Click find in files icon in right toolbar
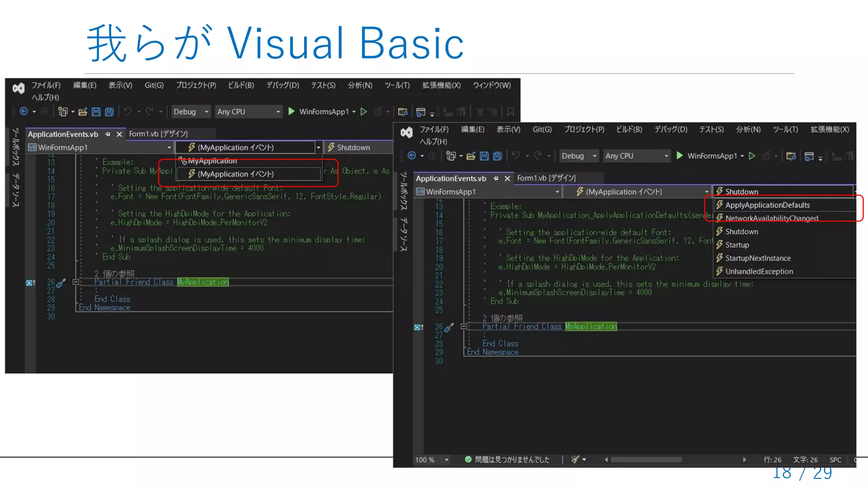 (x=791, y=156)
